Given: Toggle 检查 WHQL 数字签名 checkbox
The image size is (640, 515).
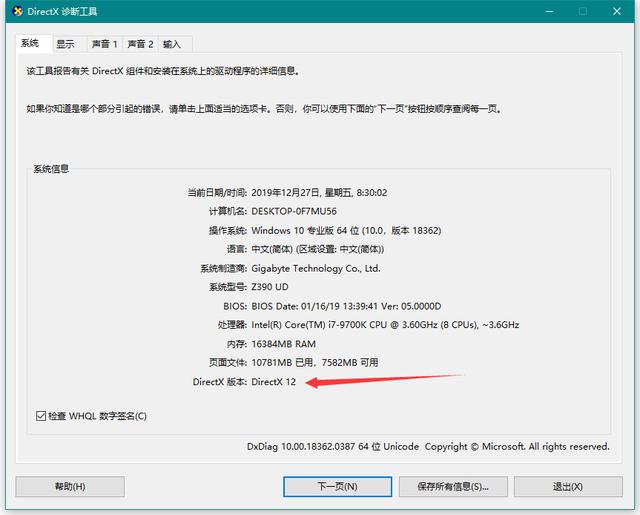Looking at the screenshot, I should (41, 416).
